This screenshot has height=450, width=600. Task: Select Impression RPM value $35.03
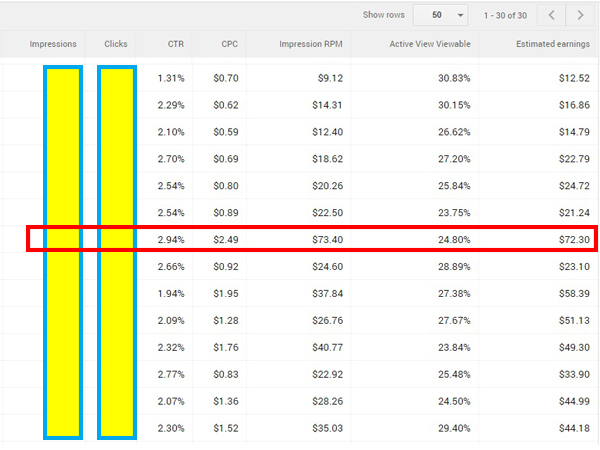point(327,429)
